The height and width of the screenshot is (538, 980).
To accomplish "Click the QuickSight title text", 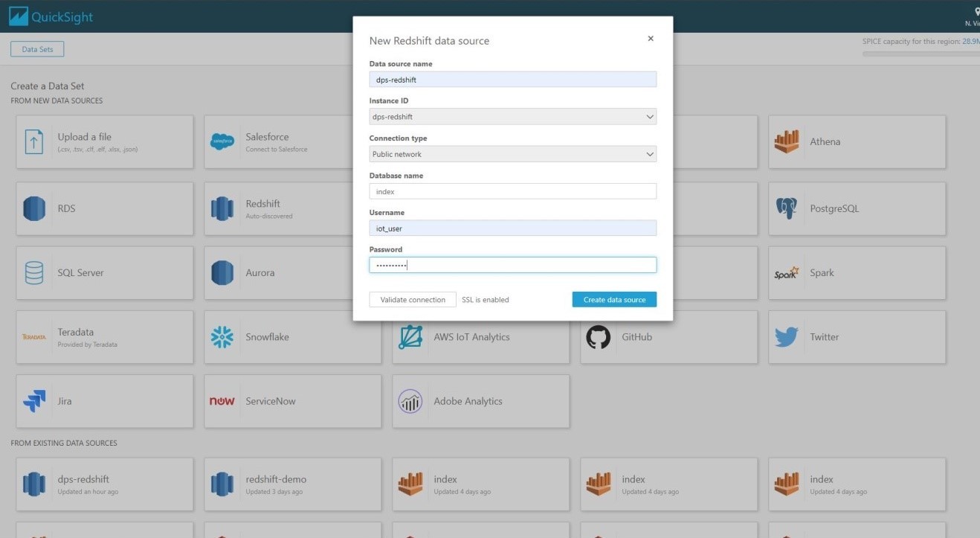I will [62, 17].
